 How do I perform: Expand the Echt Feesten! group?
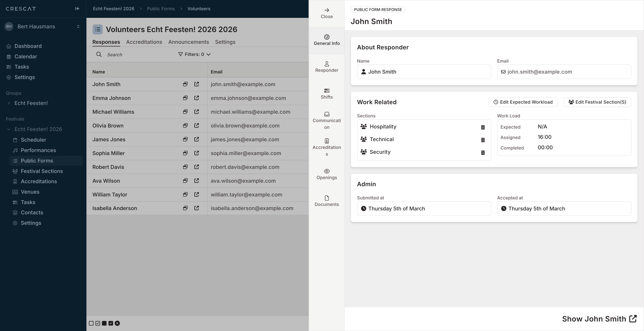point(9,103)
